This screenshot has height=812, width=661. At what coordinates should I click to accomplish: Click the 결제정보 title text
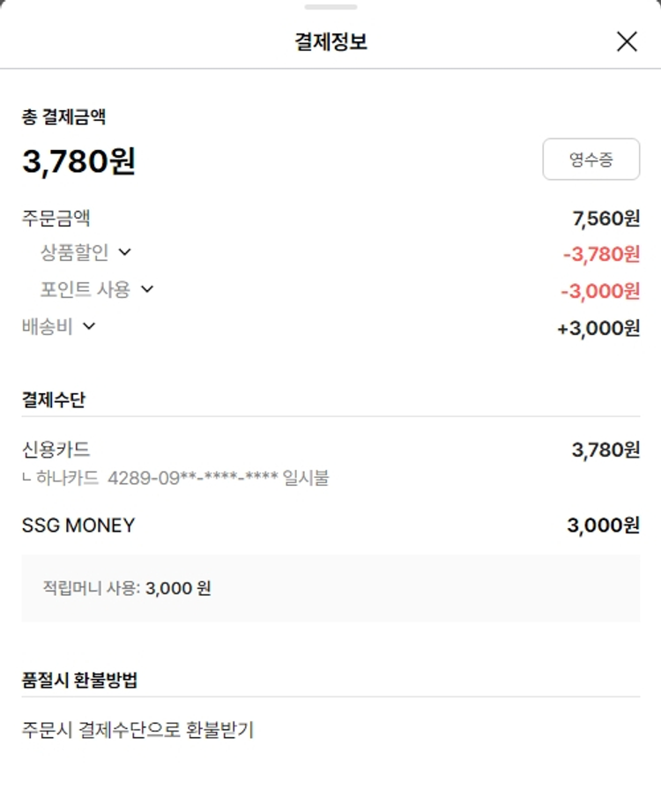[x=330, y=41]
